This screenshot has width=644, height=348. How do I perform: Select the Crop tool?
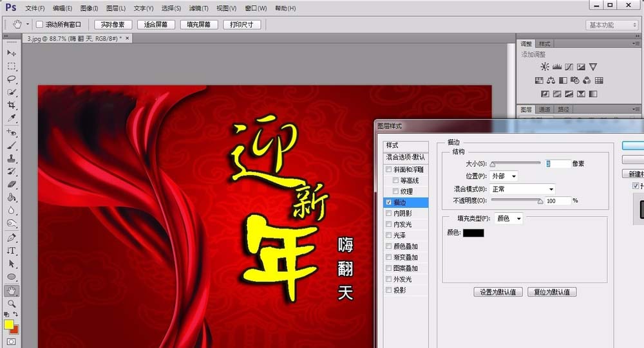coord(12,105)
